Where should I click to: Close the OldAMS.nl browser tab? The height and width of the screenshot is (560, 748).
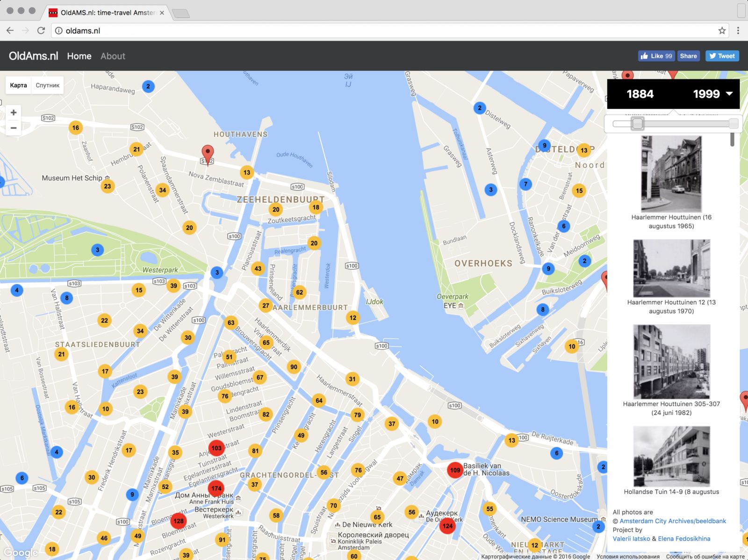[162, 13]
